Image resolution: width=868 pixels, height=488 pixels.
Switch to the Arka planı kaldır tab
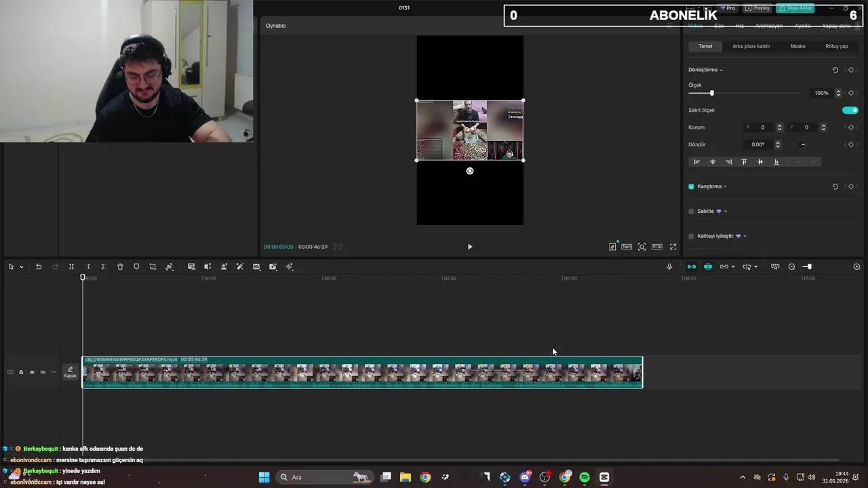pyautogui.click(x=751, y=46)
